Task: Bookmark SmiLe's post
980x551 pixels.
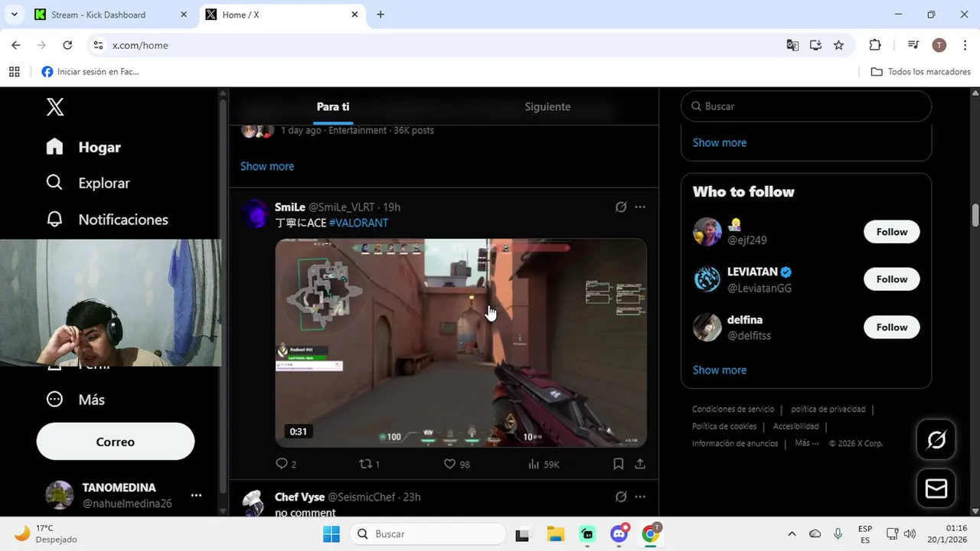Action: [618, 464]
